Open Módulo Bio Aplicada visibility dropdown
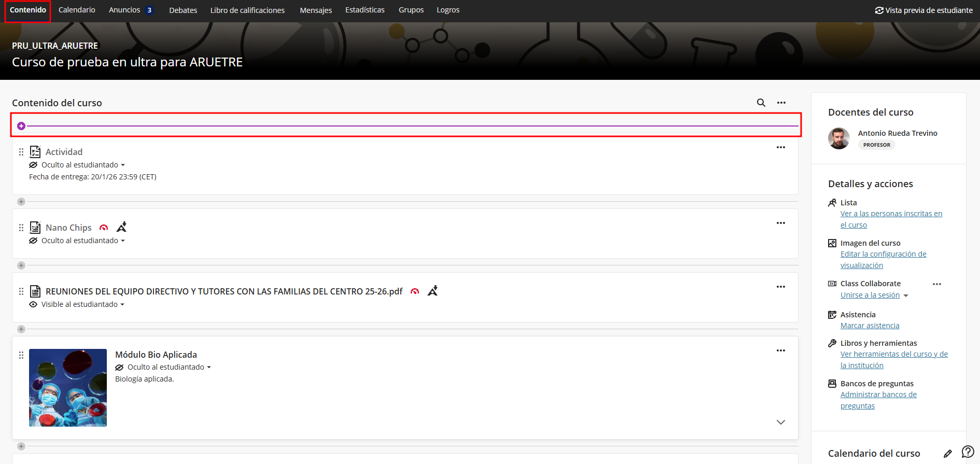Image resolution: width=980 pixels, height=464 pixels. [x=169, y=367]
